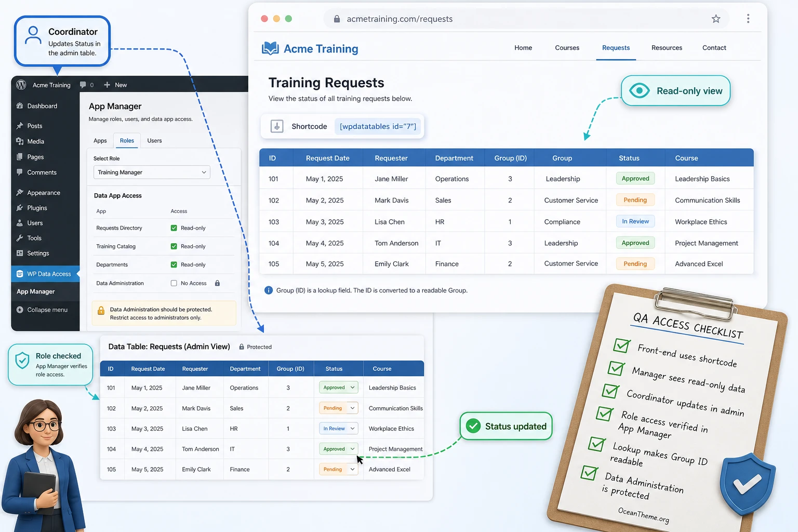Open status dropdown for request 105
Viewport: 798px width, 532px height.
click(339, 469)
